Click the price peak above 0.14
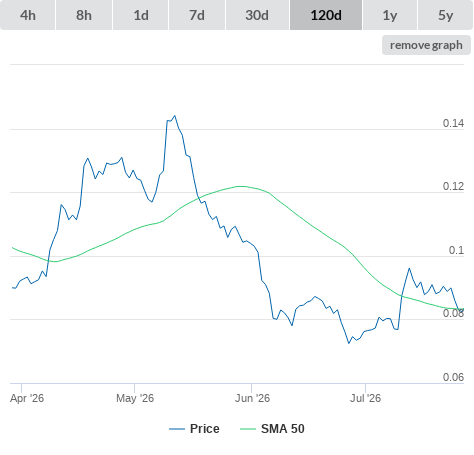The image size is (474, 455). click(x=175, y=116)
